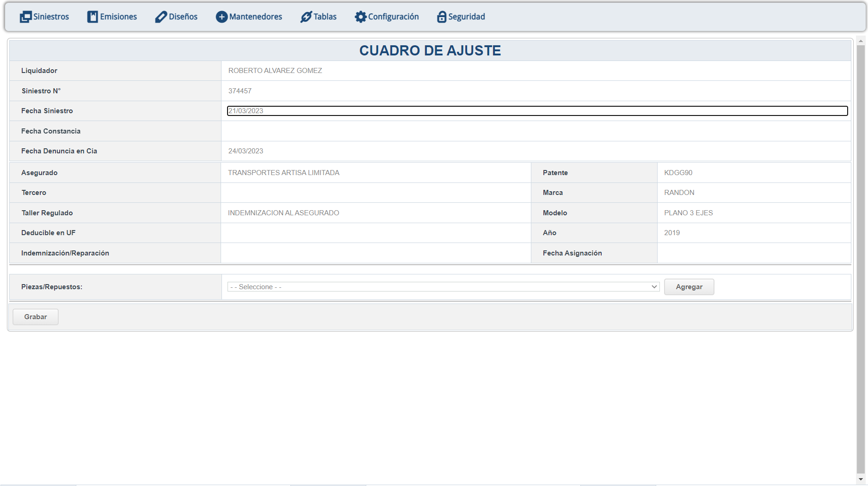The height and width of the screenshot is (486, 868).
Task: Click the Tablas link icon
Action: [x=306, y=17]
